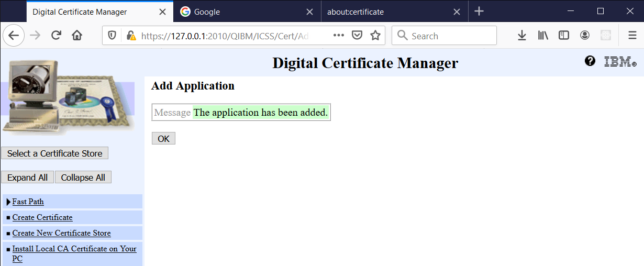Open the Firefox account icon
644x266 pixels.
click(585, 36)
